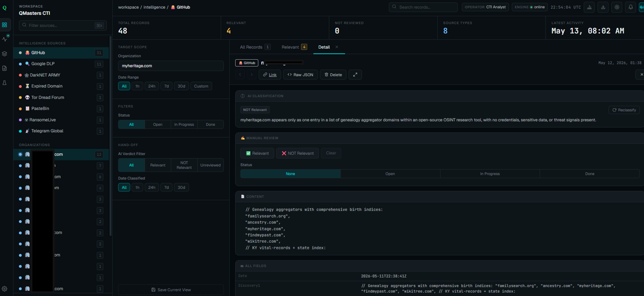This screenshot has width=644, height=296.
Task: Click the previous record arrow in detail toolbar
Action: click(240, 74)
